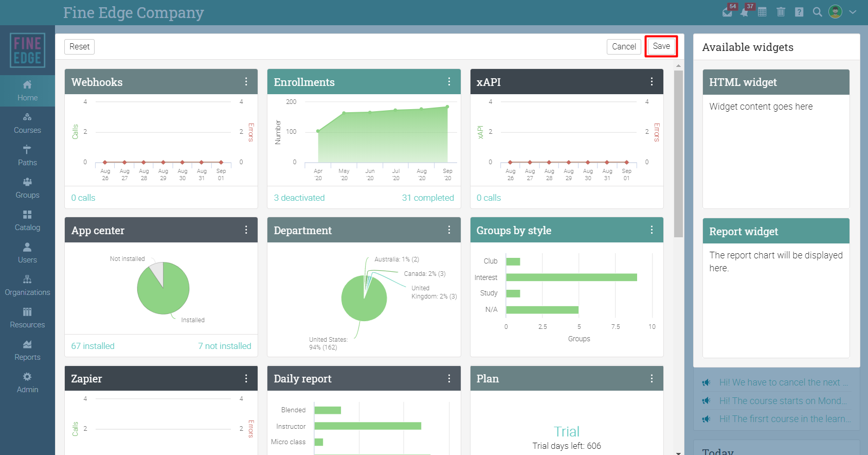
Task: Go to Courses in the sidebar
Action: click(x=27, y=124)
